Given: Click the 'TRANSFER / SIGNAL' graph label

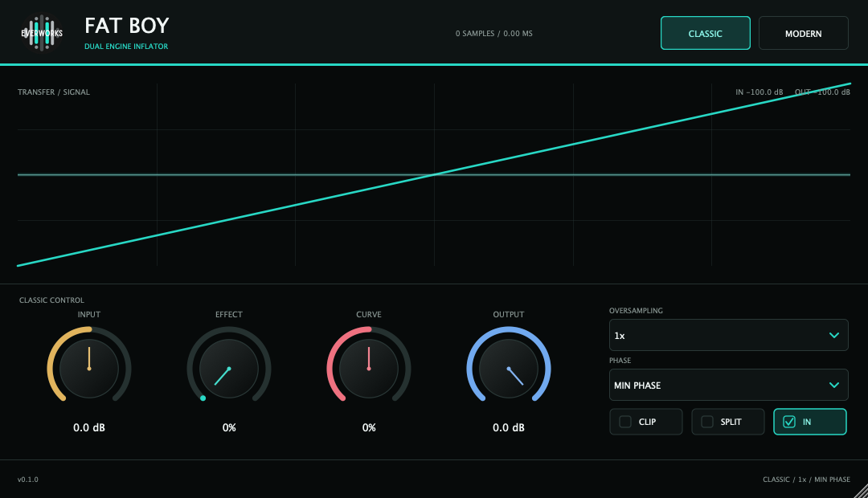Looking at the screenshot, I should (x=54, y=92).
